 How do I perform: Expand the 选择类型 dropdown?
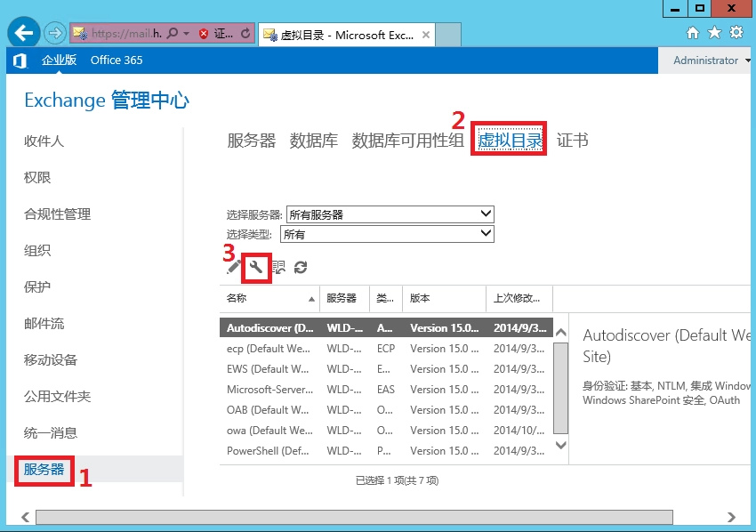point(485,234)
